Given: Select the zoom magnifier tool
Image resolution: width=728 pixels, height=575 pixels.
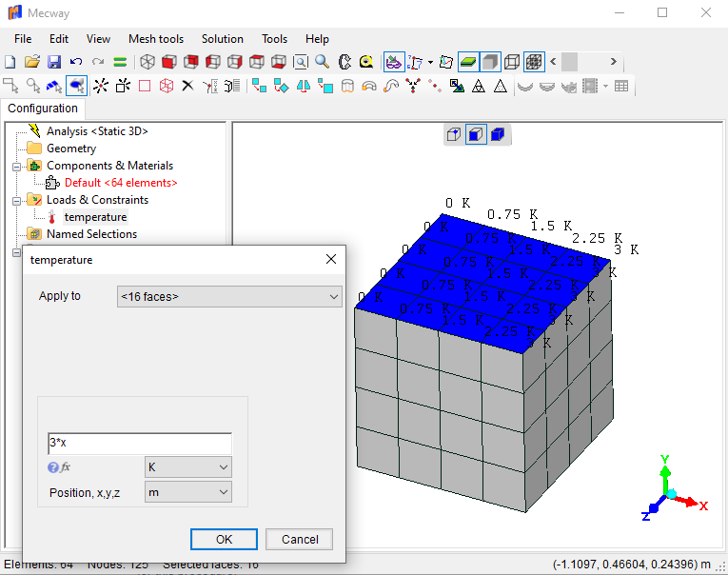Looking at the screenshot, I should click(323, 62).
